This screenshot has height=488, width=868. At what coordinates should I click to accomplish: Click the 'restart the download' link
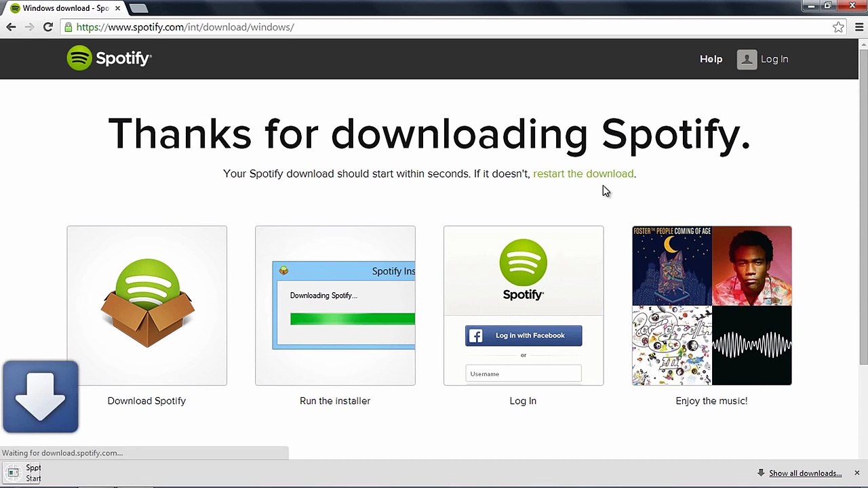tap(583, 174)
